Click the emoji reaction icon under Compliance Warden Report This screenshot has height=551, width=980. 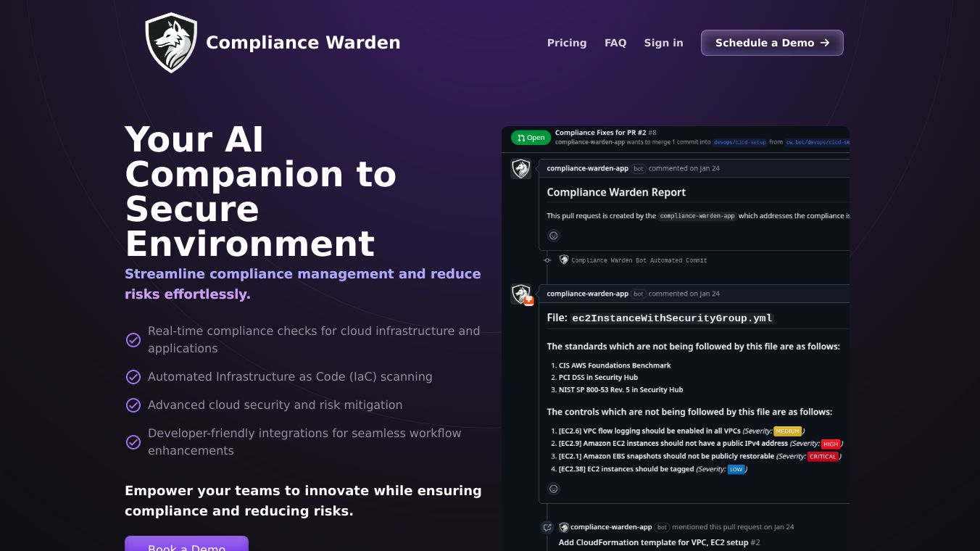(x=554, y=236)
